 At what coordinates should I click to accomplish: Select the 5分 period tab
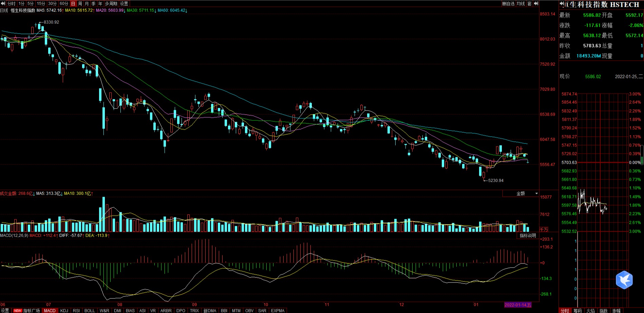click(x=31, y=3)
